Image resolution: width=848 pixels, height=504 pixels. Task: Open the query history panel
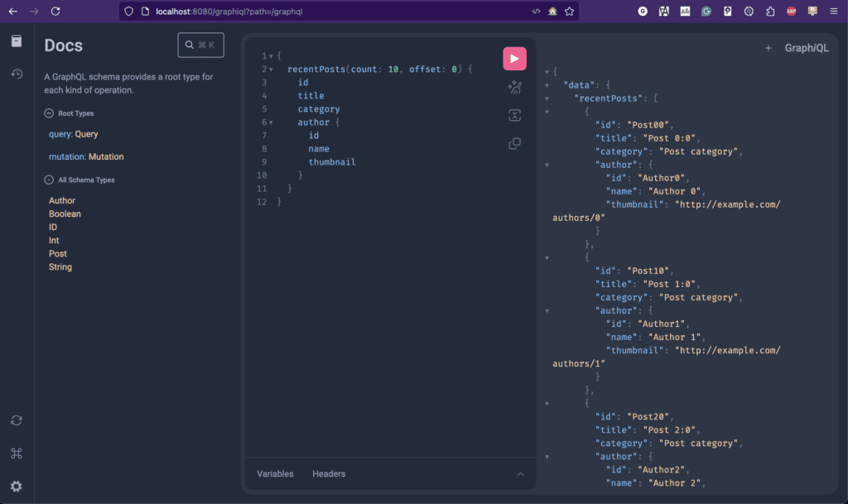pyautogui.click(x=16, y=73)
